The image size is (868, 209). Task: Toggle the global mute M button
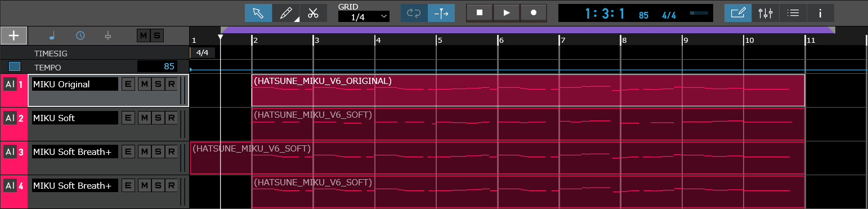click(144, 36)
